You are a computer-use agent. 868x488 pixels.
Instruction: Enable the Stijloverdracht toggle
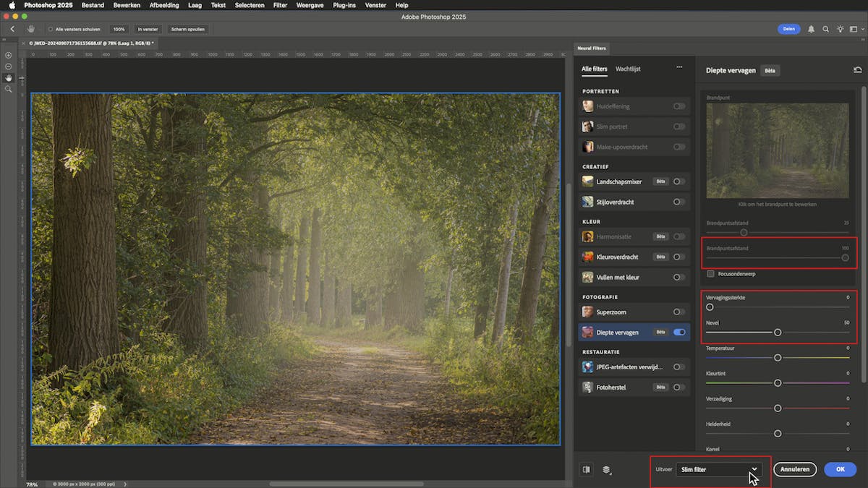[x=679, y=202]
